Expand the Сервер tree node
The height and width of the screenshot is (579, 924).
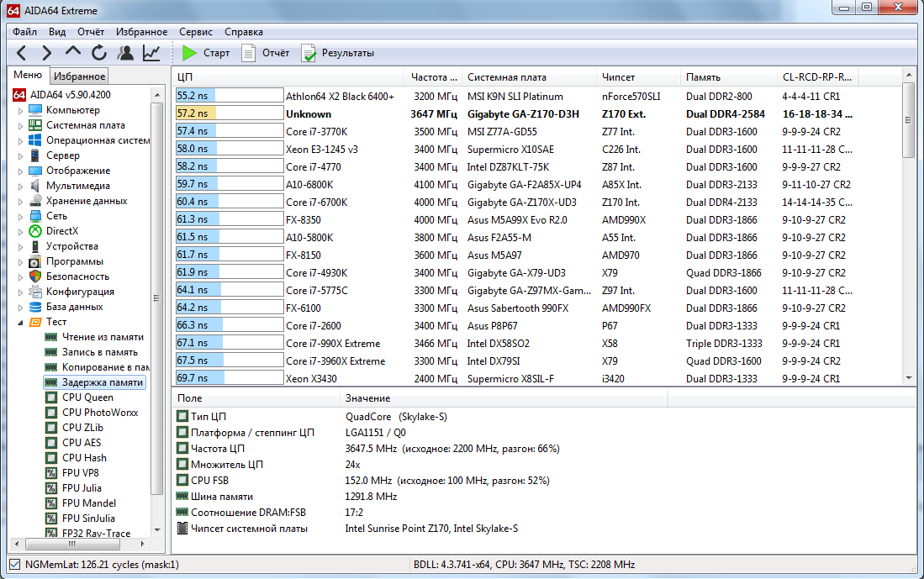click(x=21, y=156)
